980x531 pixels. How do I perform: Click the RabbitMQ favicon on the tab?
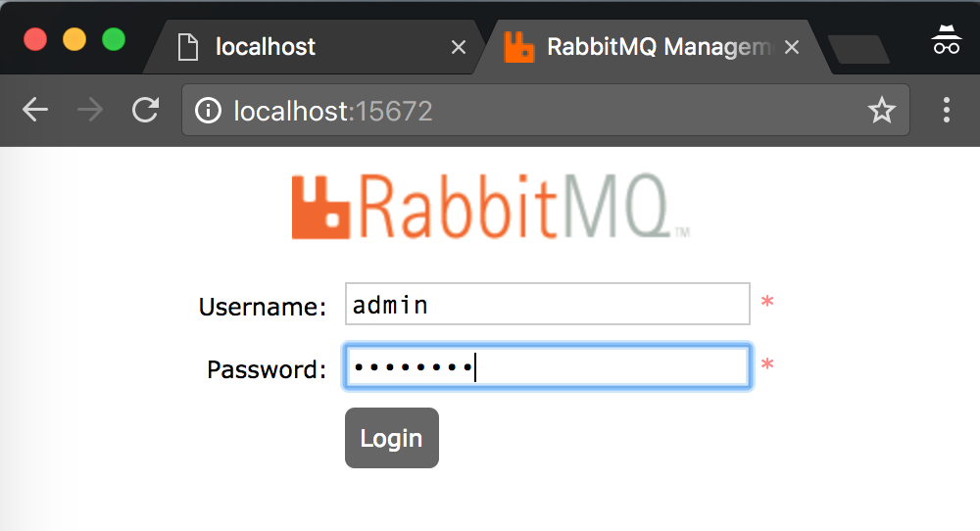coord(518,47)
